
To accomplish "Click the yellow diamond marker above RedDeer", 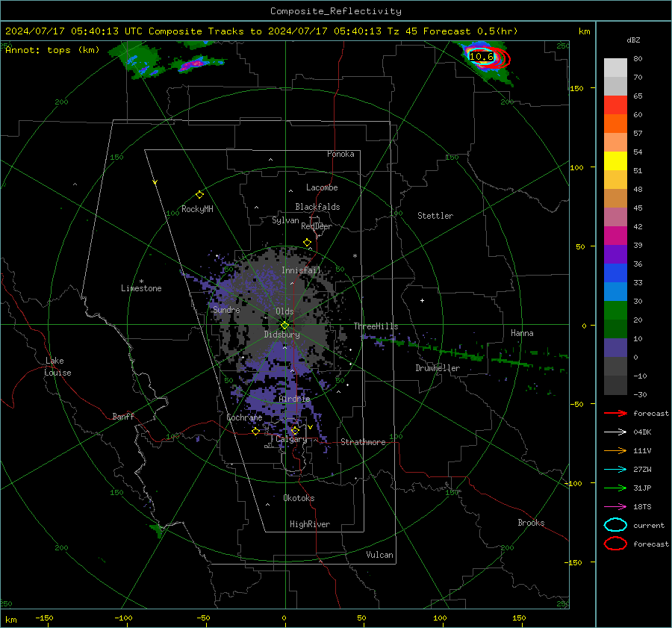I will tap(307, 243).
